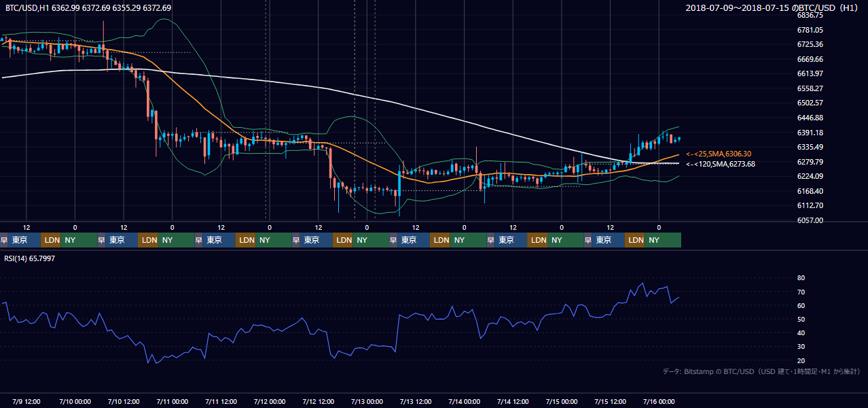Select the 25 SMA 6306.30 label
The width and height of the screenshot is (868, 408).
(719, 154)
